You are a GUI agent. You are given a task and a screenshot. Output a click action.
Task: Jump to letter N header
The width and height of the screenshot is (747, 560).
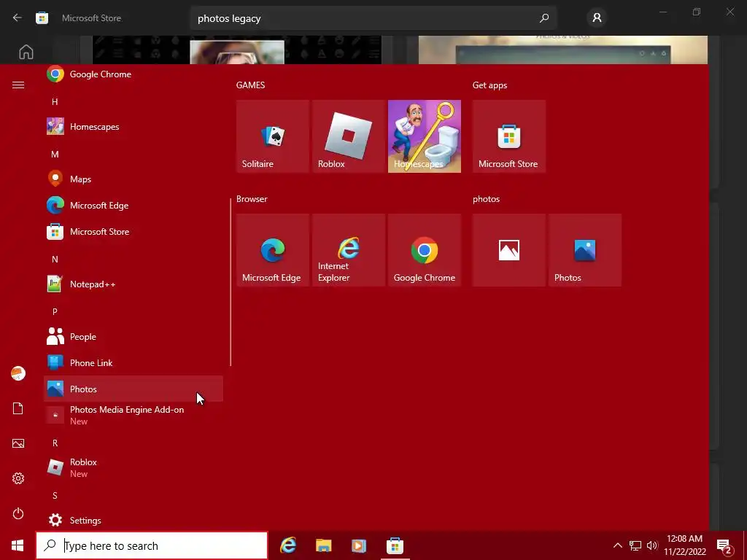click(x=55, y=259)
